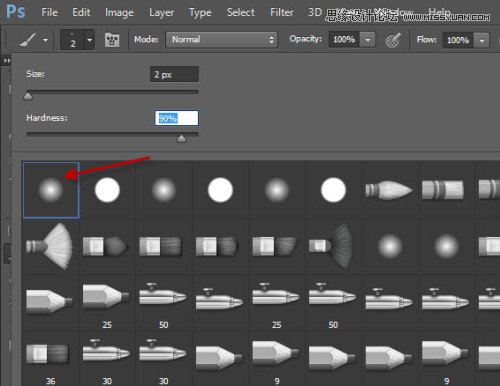
Task: Open the Mode dropdown showing Normal
Action: [221, 39]
